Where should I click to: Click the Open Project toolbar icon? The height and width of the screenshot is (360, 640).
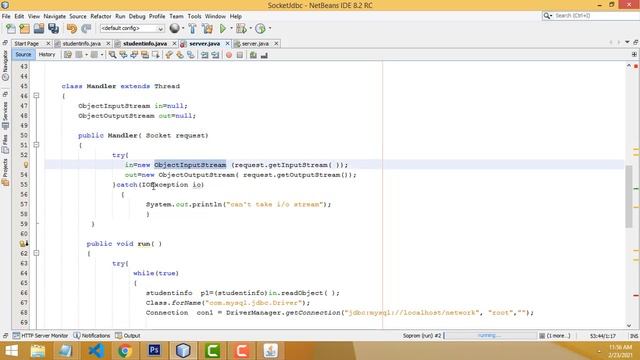click(x=39, y=29)
